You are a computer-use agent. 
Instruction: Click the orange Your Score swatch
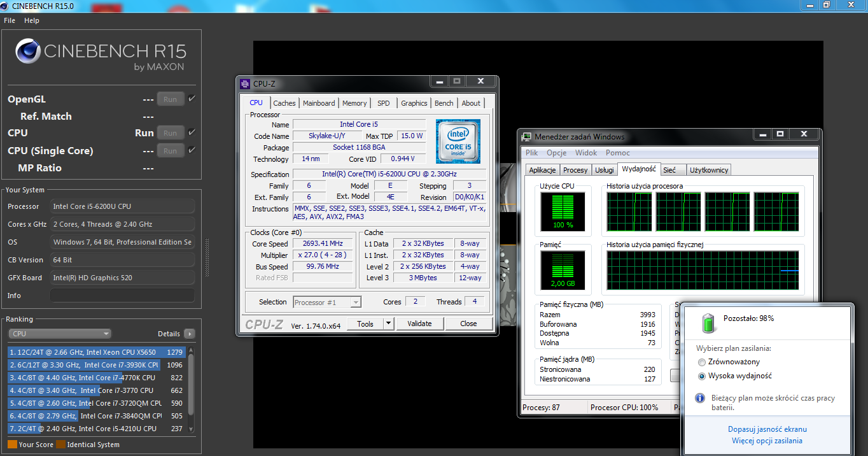point(12,445)
